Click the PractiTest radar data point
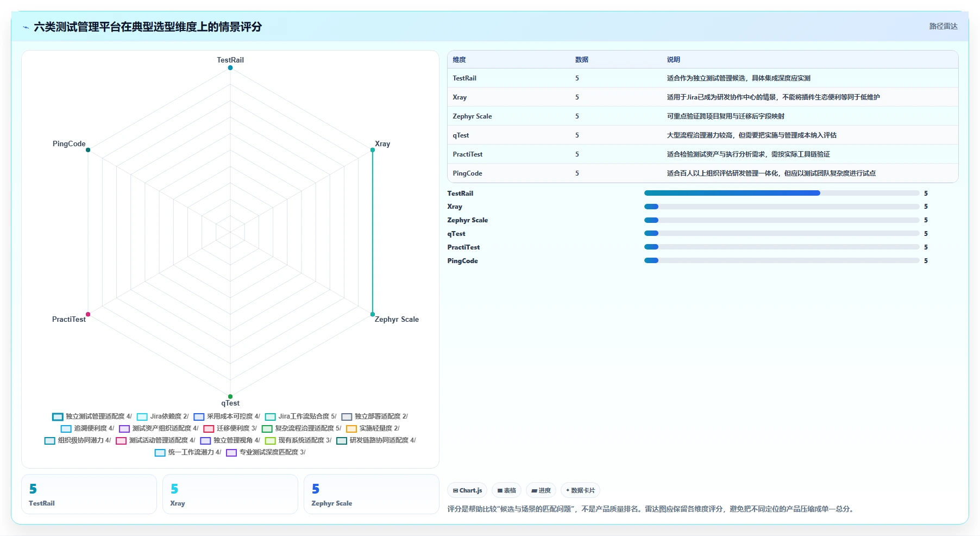 [x=88, y=314]
